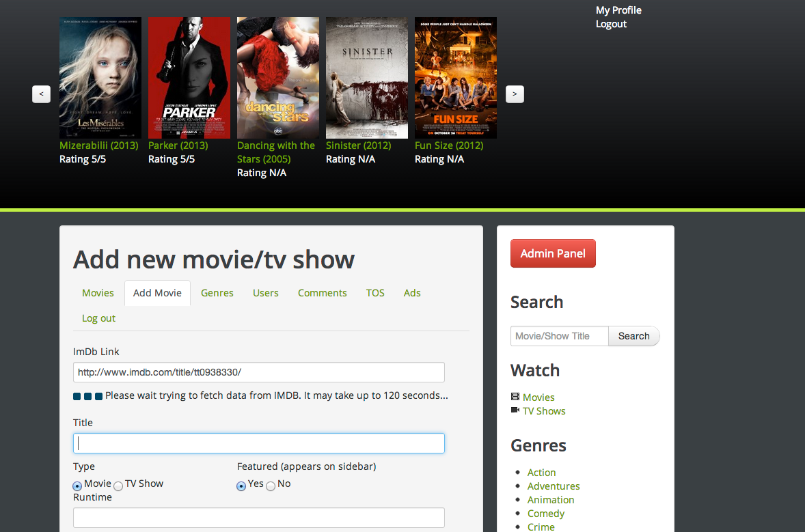Open the Action genre link
The height and width of the screenshot is (532, 805).
click(541, 473)
